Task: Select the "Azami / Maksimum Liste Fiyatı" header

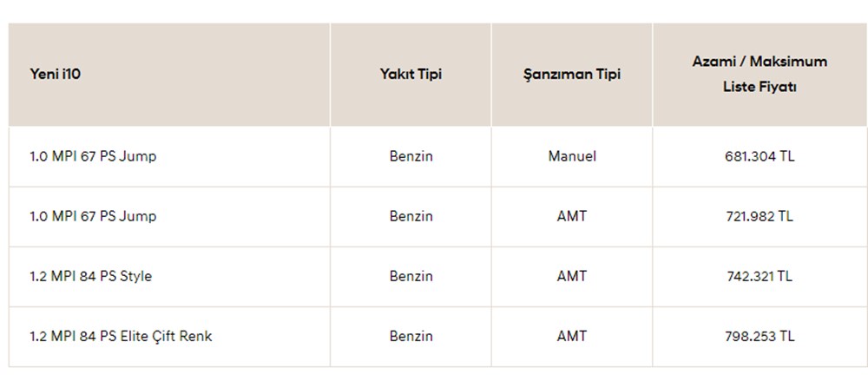Action: 759,75
